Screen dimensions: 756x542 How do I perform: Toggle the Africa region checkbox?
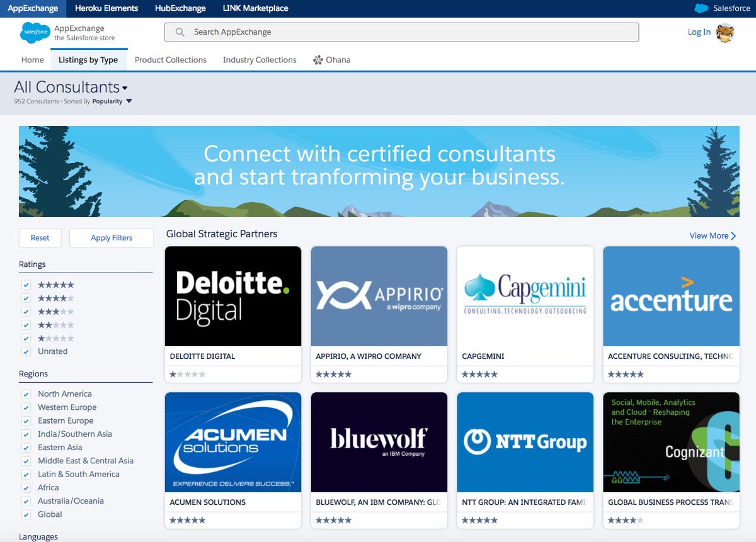[26, 488]
